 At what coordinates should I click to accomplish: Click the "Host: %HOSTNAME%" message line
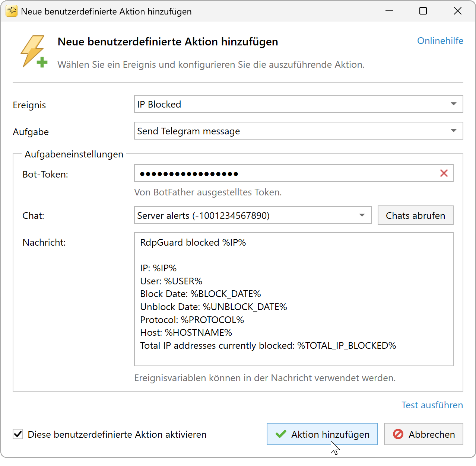[x=186, y=332]
